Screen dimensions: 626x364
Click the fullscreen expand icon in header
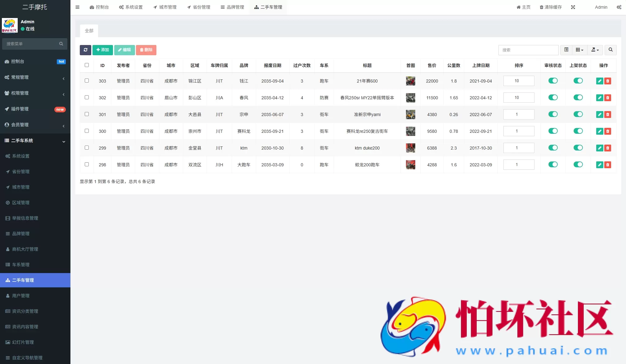pyautogui.click(x=573, y=7)
